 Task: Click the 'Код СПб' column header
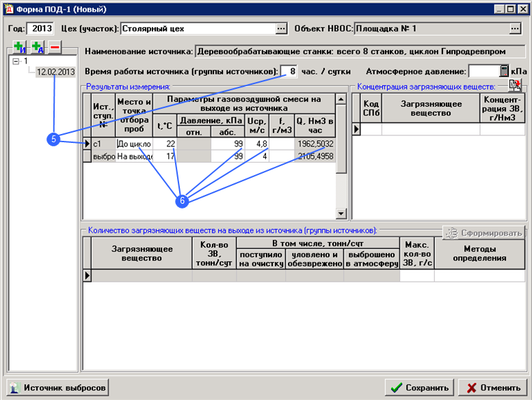pos(371,108)
